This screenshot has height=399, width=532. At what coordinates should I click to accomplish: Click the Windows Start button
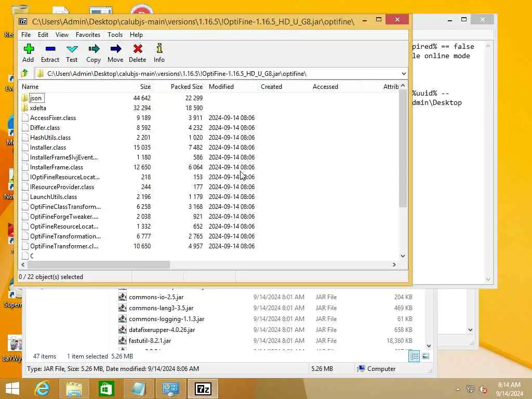click(12, 389)
